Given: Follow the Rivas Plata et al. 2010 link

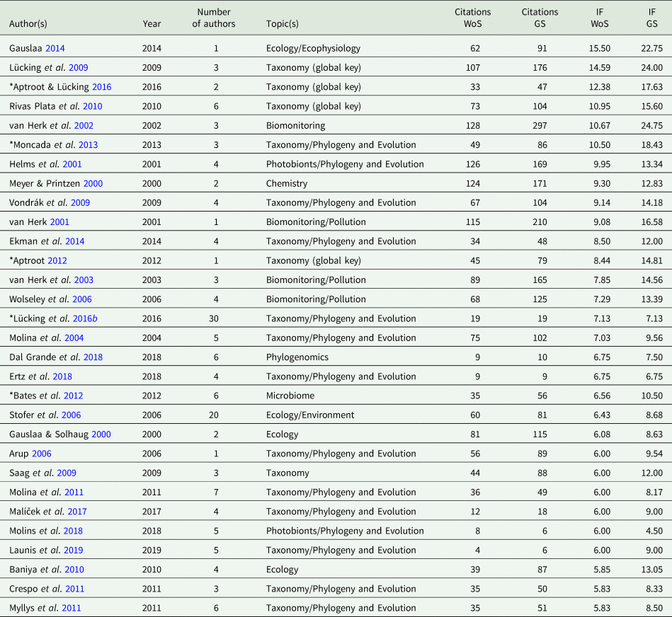Looking at the screenshot, I should pos(83,106).
